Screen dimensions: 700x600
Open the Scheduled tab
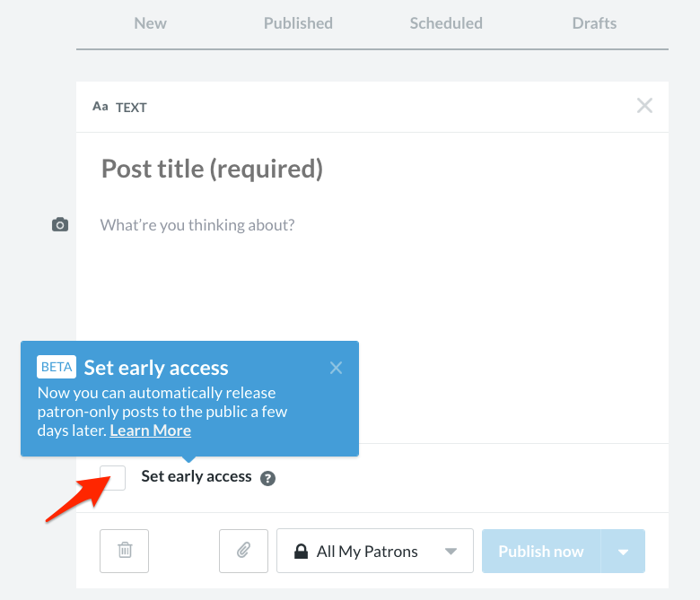coord(446,23)
